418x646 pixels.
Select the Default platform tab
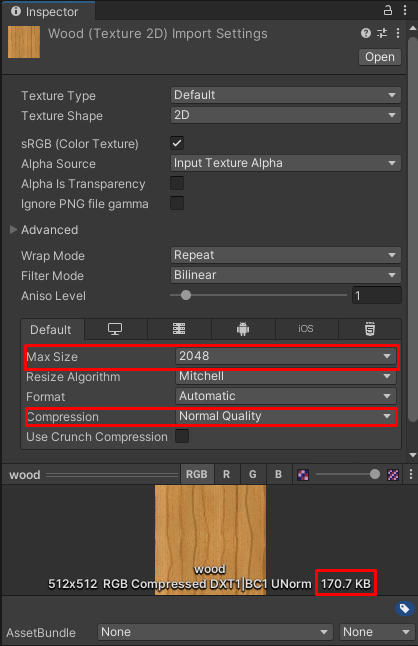click(51, 330)
